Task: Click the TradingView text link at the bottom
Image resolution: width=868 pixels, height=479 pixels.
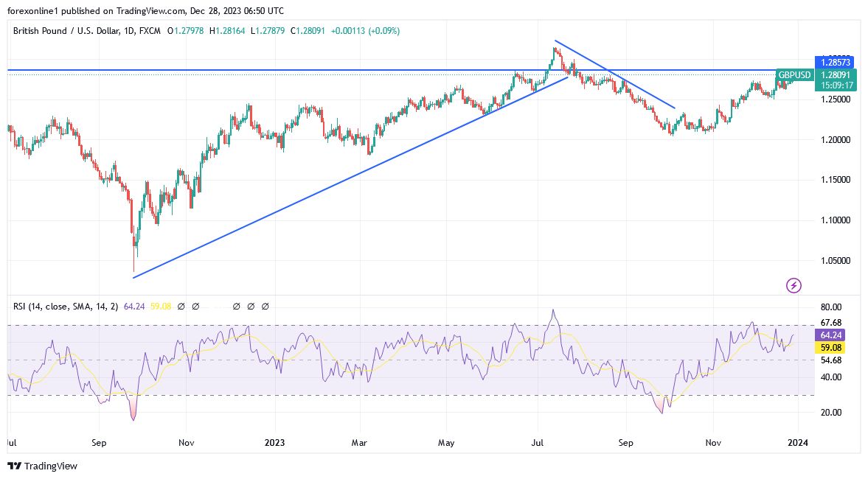Action: [52, 466]
